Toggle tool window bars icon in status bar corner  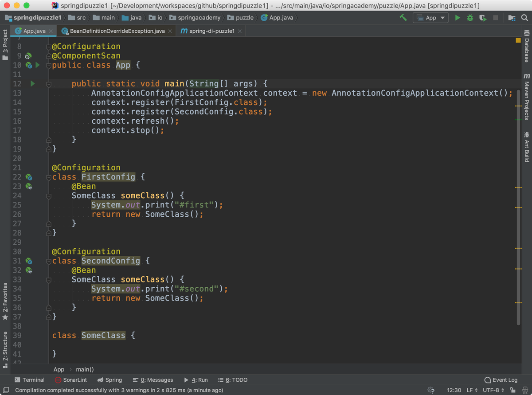click(x=6, y=390)
